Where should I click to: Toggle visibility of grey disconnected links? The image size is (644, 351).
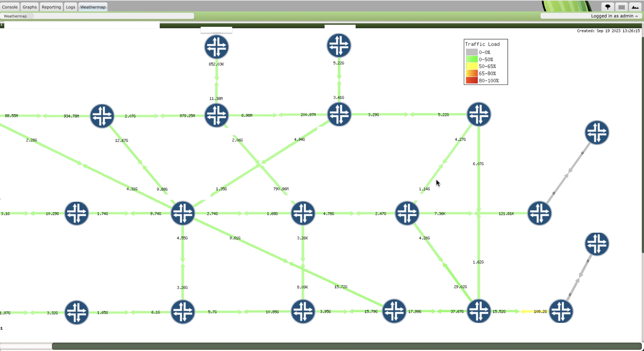472,52
